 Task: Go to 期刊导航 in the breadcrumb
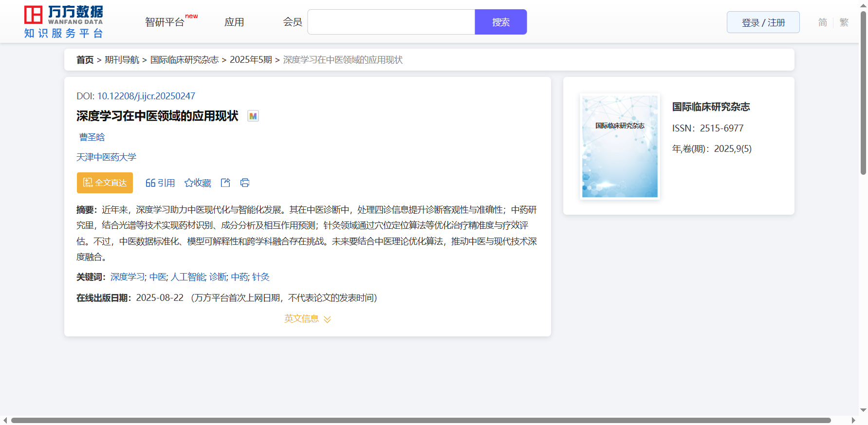(x=122, y=60)
